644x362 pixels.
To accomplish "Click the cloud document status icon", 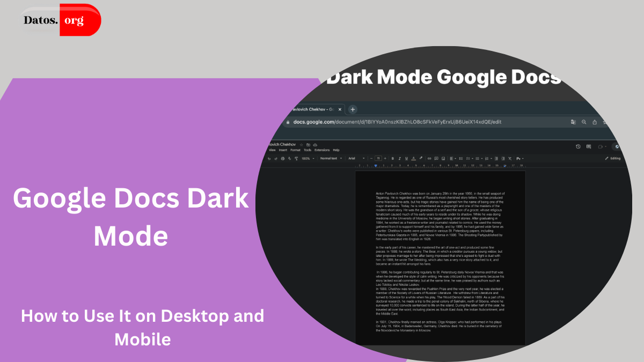I will pos(315,145).
